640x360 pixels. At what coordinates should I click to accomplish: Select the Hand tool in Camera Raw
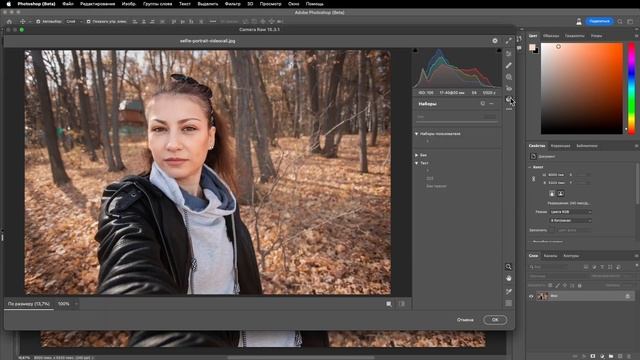[x=509, y=278]
